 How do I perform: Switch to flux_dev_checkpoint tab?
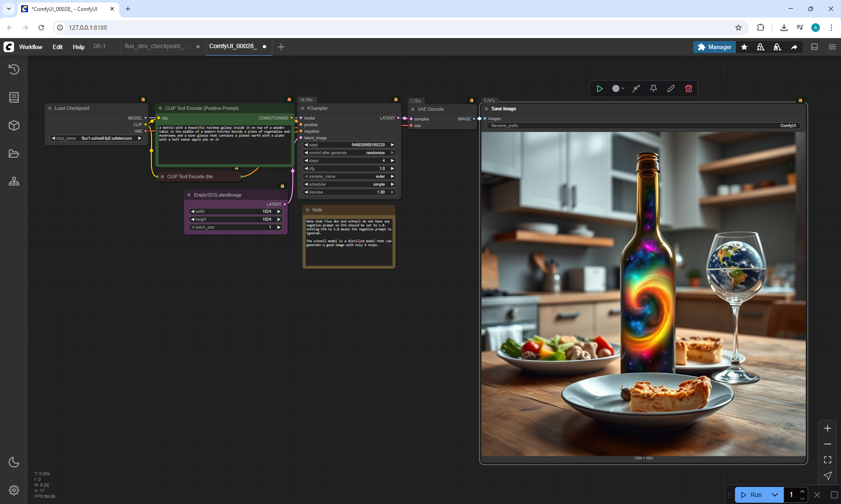point(157,46)
